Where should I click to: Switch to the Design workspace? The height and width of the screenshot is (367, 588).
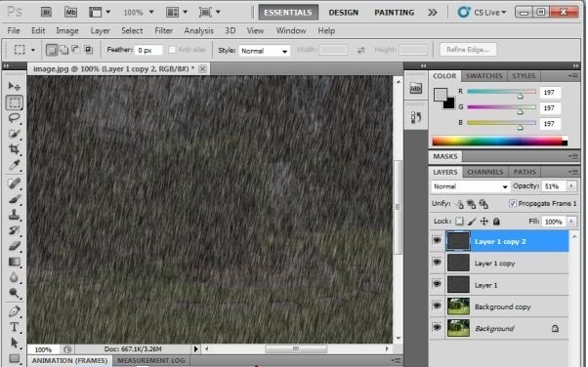click(344, 13)
